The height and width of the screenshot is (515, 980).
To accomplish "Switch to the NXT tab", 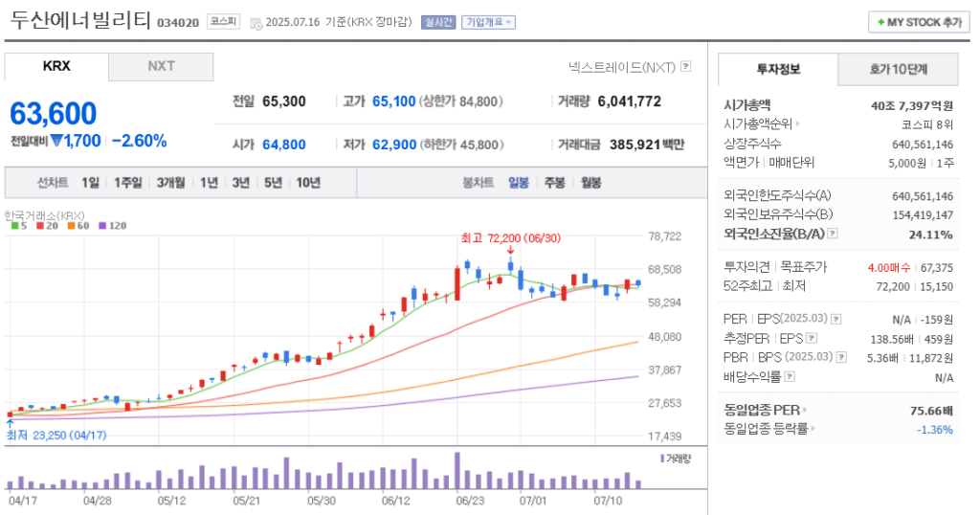I will tap(161, 66).
